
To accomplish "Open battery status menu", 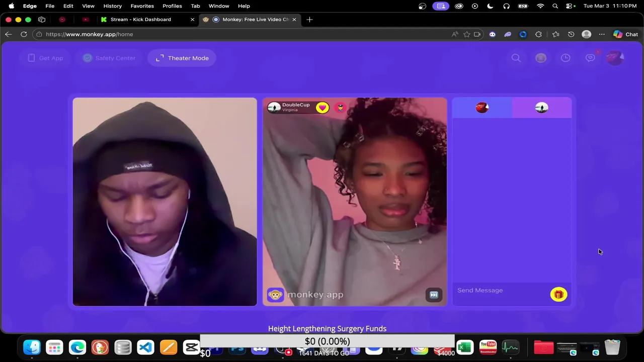I will pyautogui.click(x=523, y=6).
